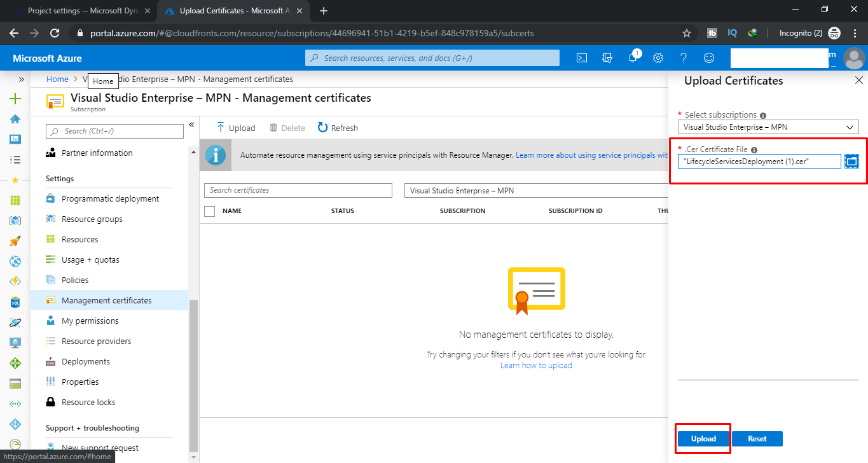Reload the page with browser refresh button
This screenshot has width=868, height=463.
pyautogui.click(x=55, y=33)
